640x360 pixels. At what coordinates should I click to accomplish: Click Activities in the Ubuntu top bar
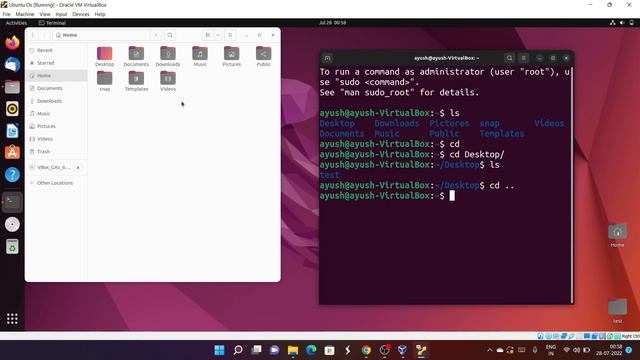point(16,23)
